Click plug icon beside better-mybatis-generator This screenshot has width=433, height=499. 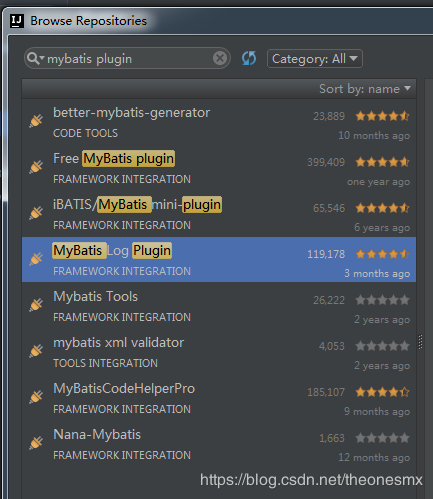coord(36,121)
